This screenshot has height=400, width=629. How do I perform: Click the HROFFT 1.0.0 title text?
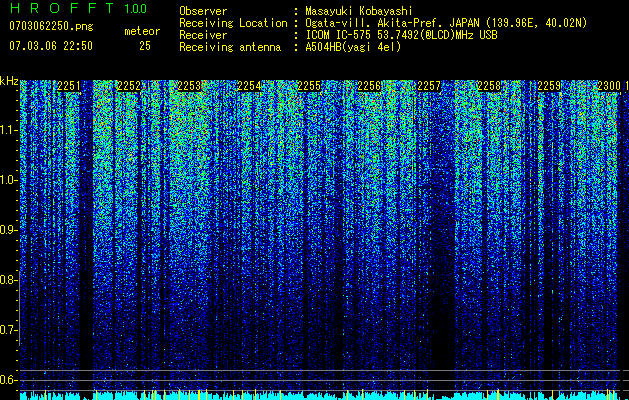pos(78,8)
